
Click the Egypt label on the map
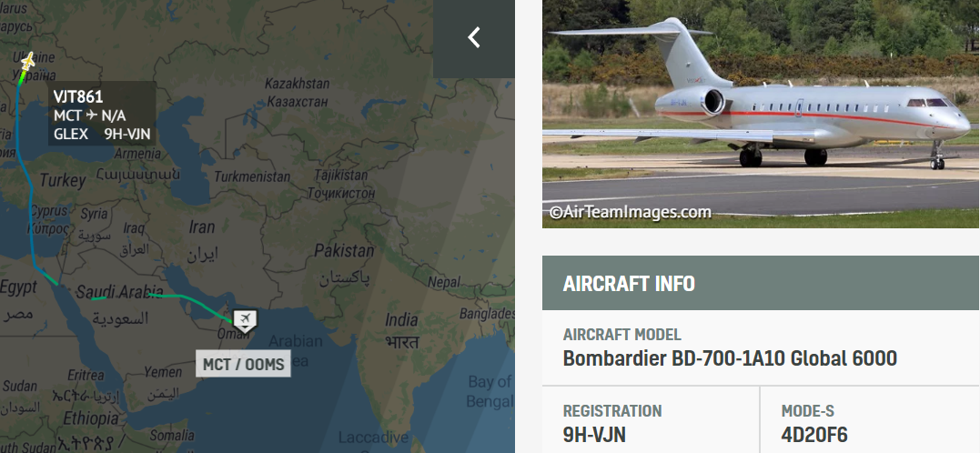18,287
